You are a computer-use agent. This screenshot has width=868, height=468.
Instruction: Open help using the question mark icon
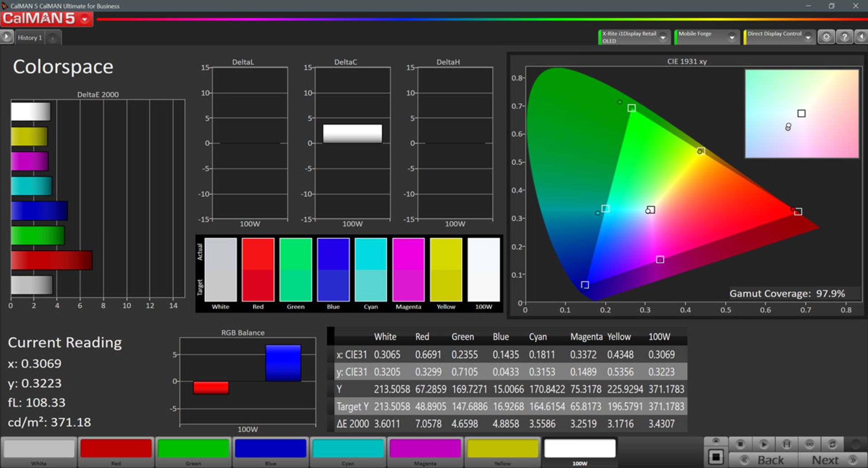pos(844,37)
